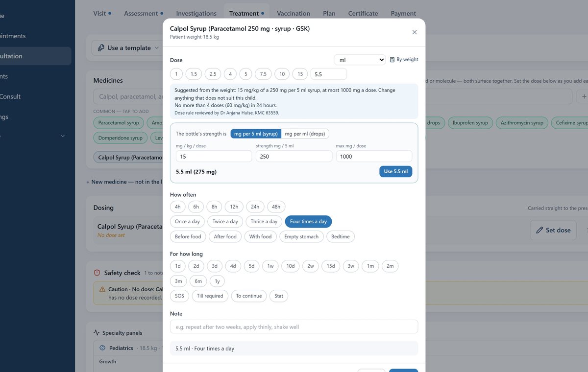Viewport: 588px width, 372px height.
Task: Choose Thrice a day frequency
Action: [x=264, y=222]
